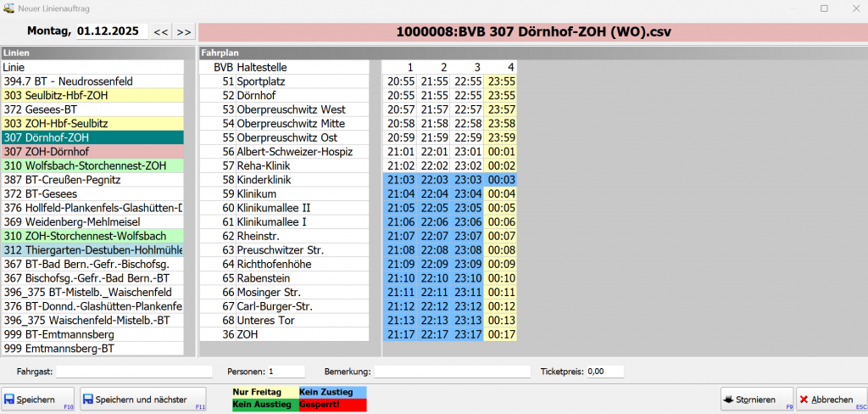The height and width of the screenshot is (414, 868).
Task: Choose line 307 ZOH-Dörnhof in list
Action: click(92, 152)
